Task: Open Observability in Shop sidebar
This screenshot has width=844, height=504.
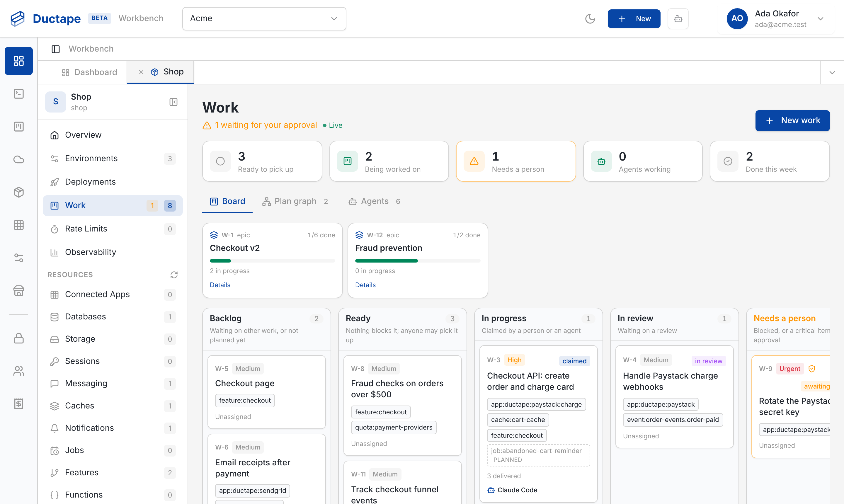Action: tap(113, 252)
